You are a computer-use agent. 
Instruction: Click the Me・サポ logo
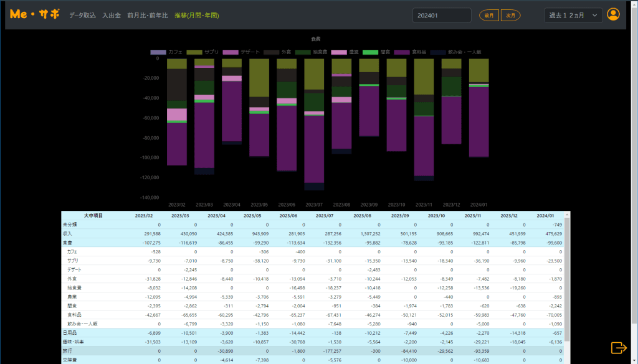(35, 14)
